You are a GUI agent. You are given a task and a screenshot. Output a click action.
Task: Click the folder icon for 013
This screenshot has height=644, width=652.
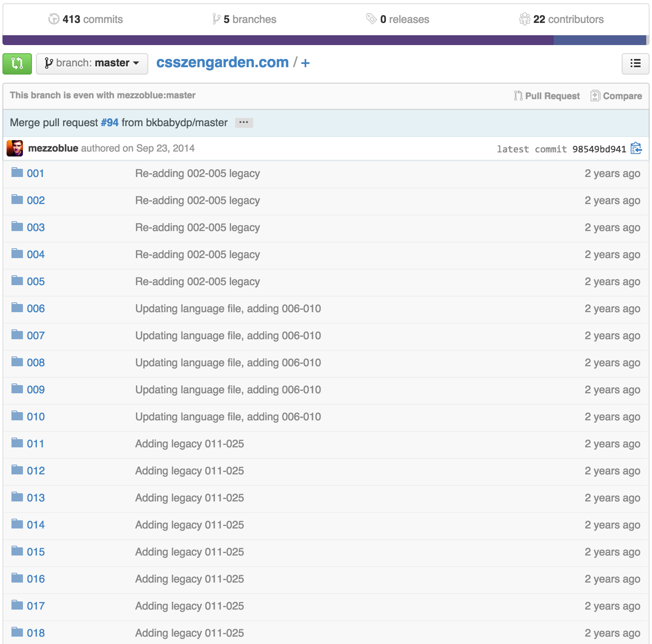coord(17,497)
